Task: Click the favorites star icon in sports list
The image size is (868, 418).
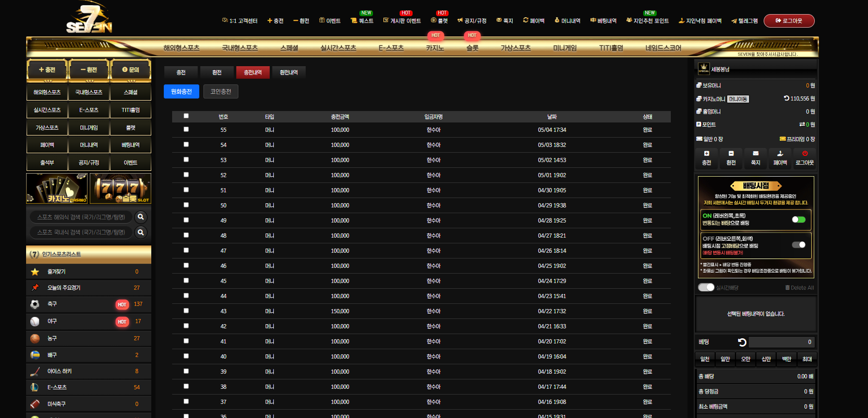Action: pos(35,272)
